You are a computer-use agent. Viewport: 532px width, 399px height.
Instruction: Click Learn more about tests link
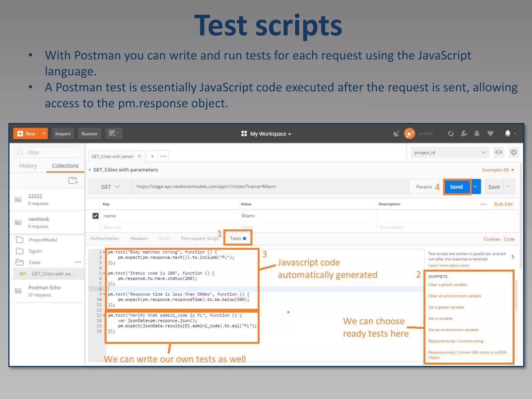449,265
